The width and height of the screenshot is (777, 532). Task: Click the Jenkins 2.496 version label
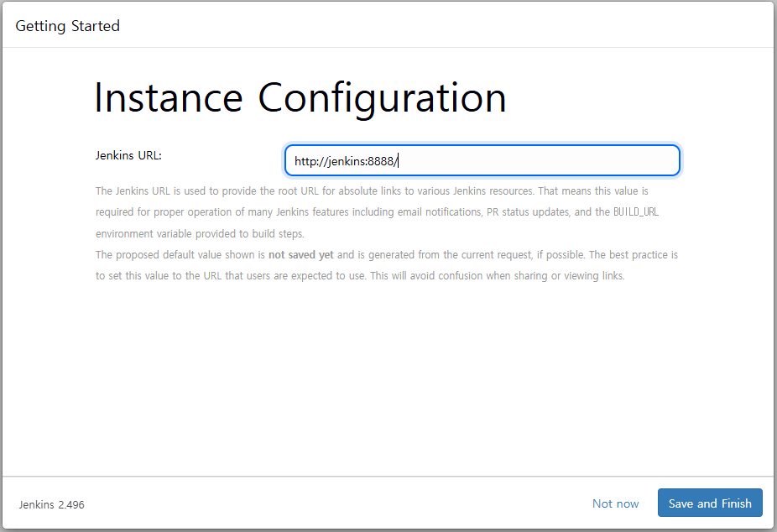[x=51, y=505]
